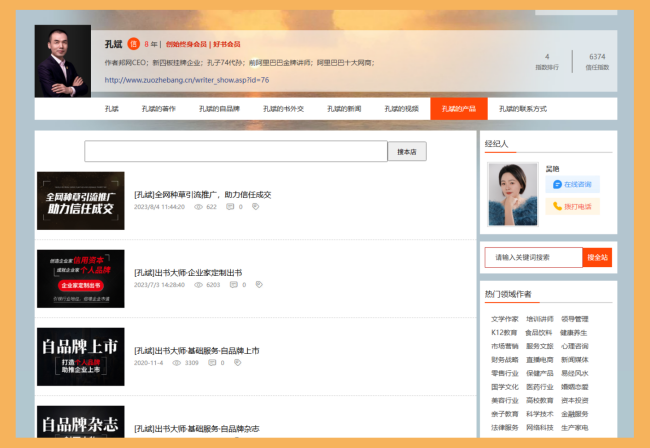The image size is (650, 448).
Task: Switch to the 孔斌的新闻 tab
Action: click(340, 109)
